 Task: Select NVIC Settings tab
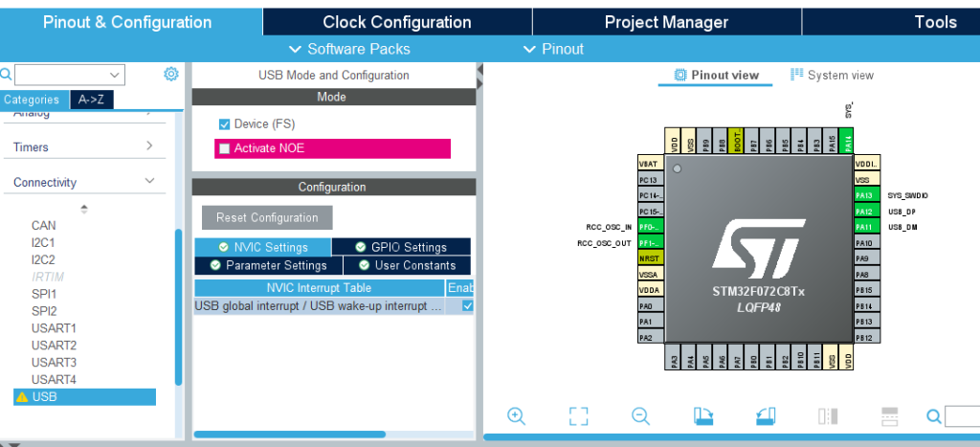pos(263,247)
